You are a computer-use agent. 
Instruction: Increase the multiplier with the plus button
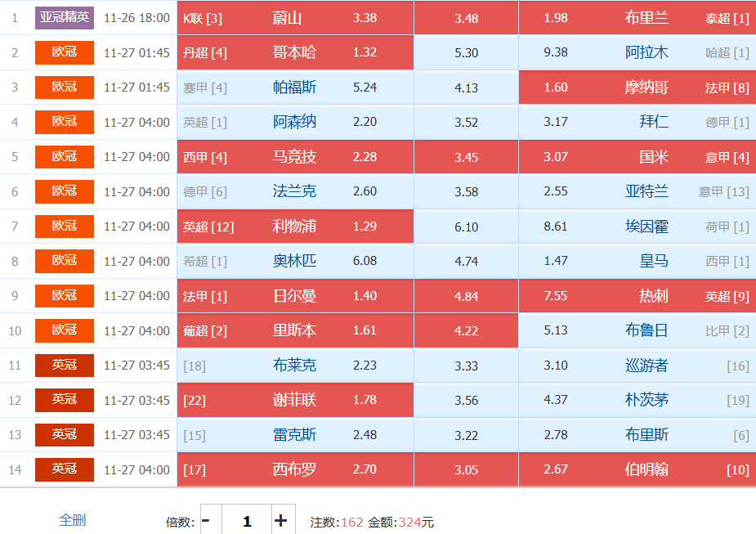click(280, 521)
